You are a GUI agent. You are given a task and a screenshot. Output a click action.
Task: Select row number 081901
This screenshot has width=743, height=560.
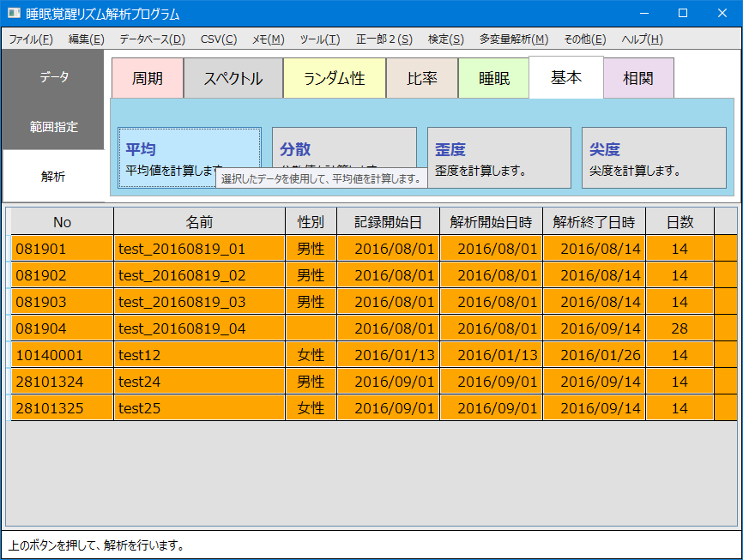point(62,249)
